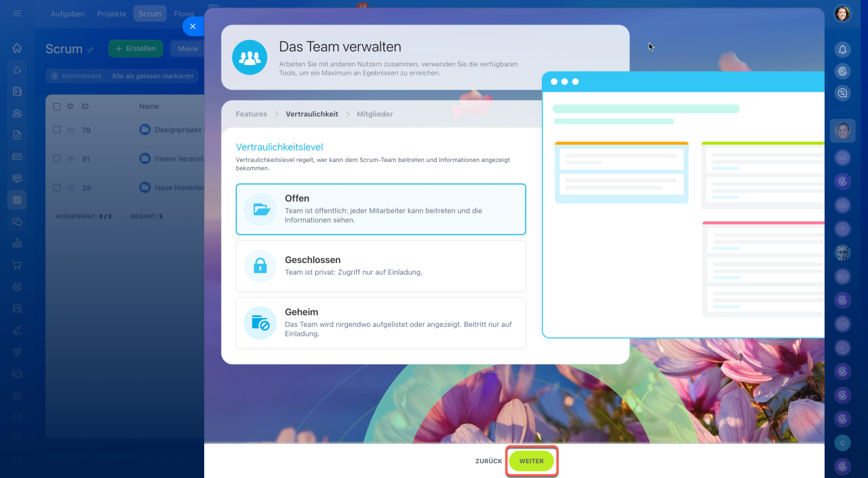Open the funnel sidebar icon
The width and height of the screenshot is (868, 478).
tap(17, 352)
